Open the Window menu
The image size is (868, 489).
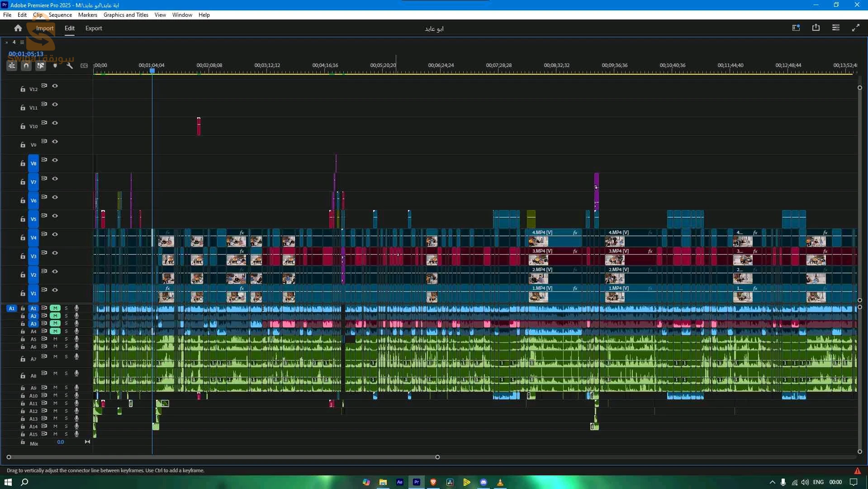[182, 15]
